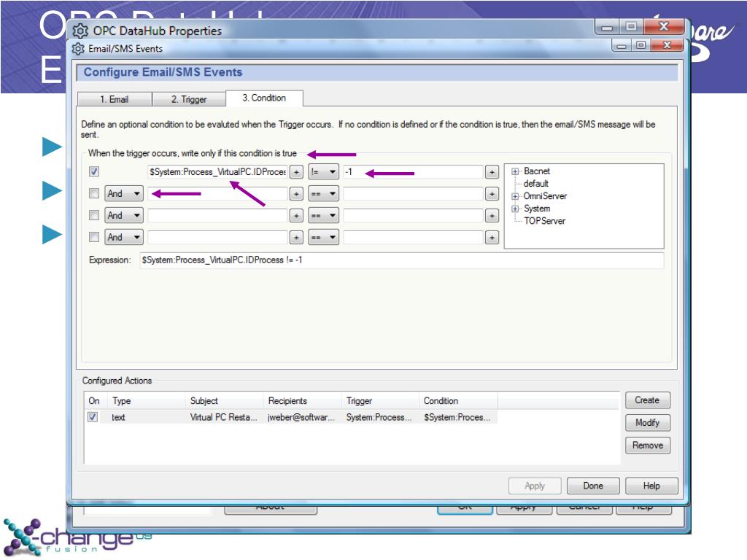Click the Done button
Image resolution: width=747 pixels, height=560 pixels.
click(x=593, y=486)
